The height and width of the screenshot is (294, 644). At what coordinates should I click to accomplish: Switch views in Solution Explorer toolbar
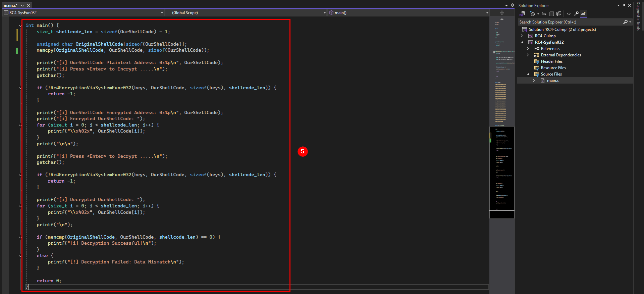pos(522,14)
